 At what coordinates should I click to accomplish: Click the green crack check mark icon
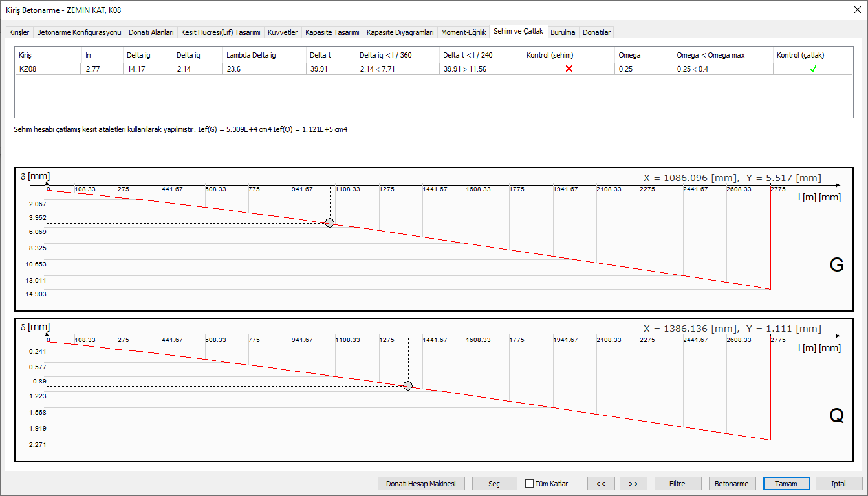point(813,69)
